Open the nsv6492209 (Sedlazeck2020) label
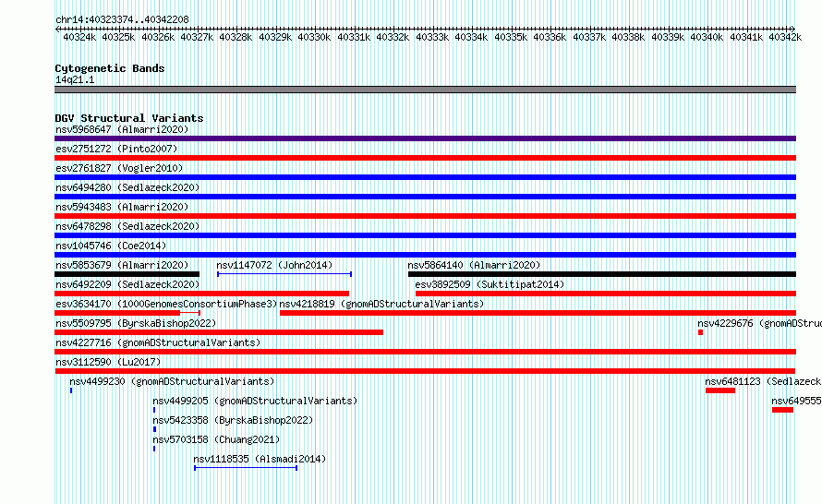 click(x=127, y=284)
